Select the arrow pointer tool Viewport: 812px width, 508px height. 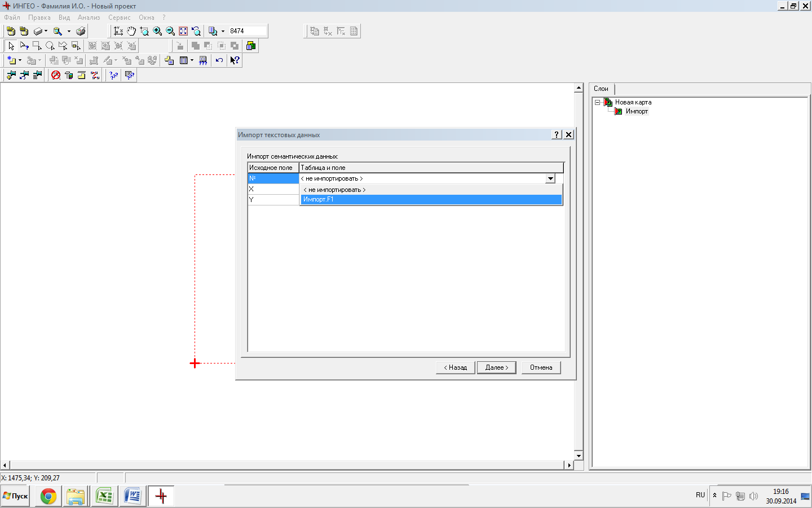(x=11, y=46)
